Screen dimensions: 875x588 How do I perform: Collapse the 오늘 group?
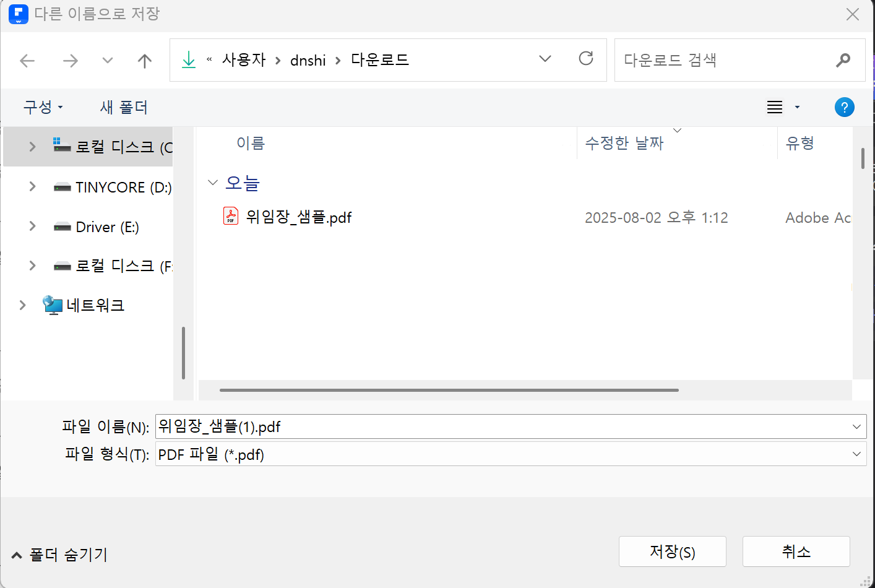(213, 183)
